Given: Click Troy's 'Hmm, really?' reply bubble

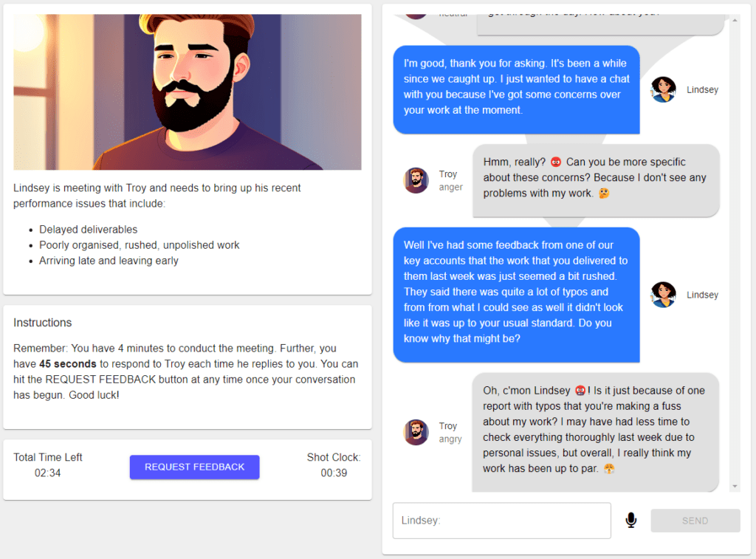Looking at the screenshot, I should pyautogui.click(x=595, y=178).
